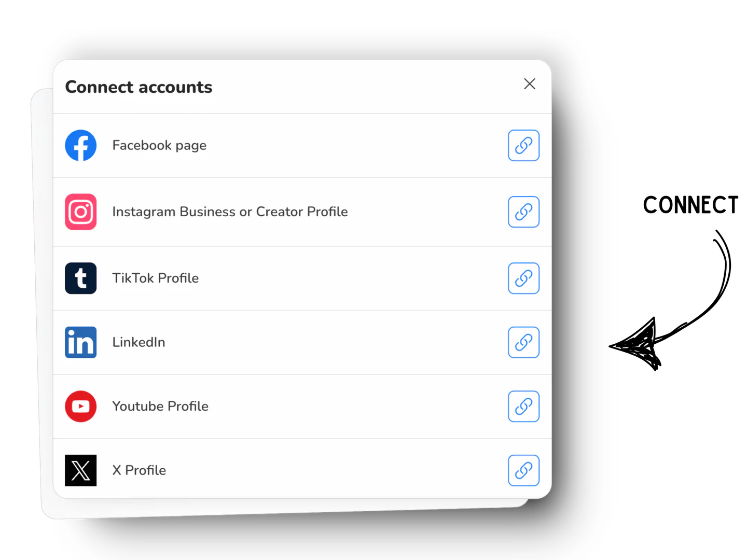Connect LinkedIn with its chain-link button

(523, 342)
